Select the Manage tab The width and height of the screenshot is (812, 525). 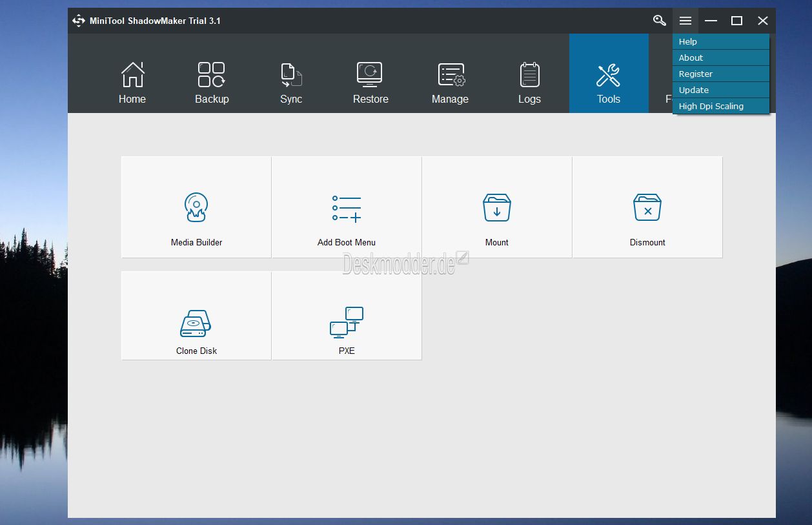pos(450,83)
